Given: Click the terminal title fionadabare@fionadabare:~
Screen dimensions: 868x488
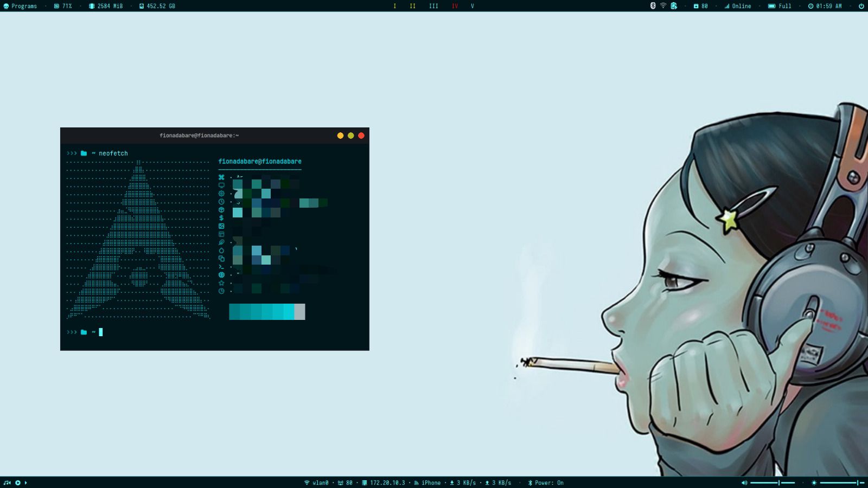Looking at the screenshot, I should pos(199,136).
